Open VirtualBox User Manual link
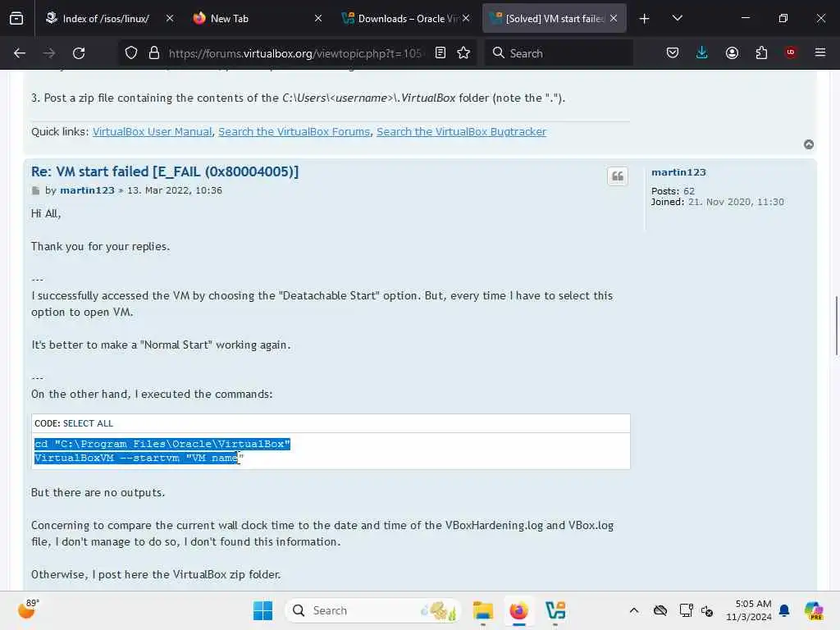The width and height of the screenshot is (840, 630). click(x=152, y=132)
